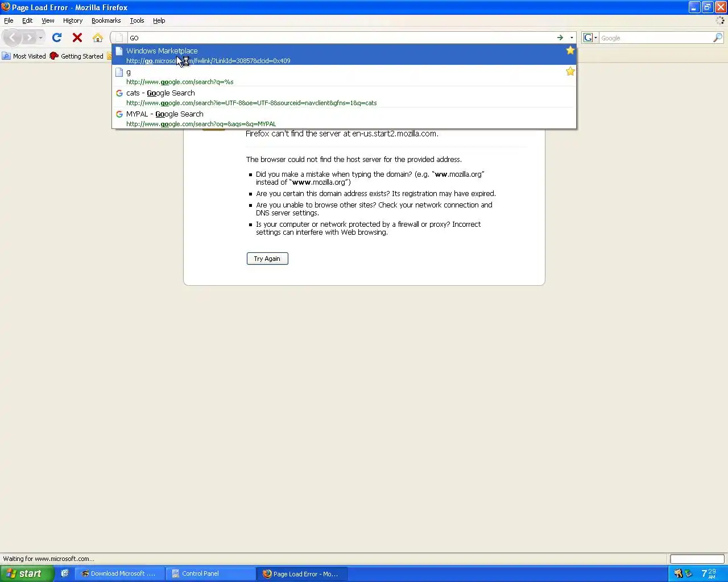
Task: Switch to Download Microsoft taskbar window
Action: click(x=119, y=573)
